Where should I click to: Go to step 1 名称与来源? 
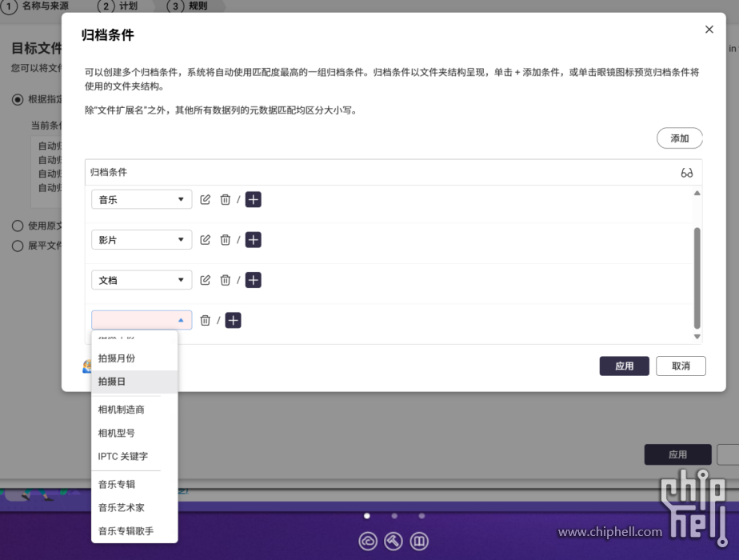pos(35,6)
